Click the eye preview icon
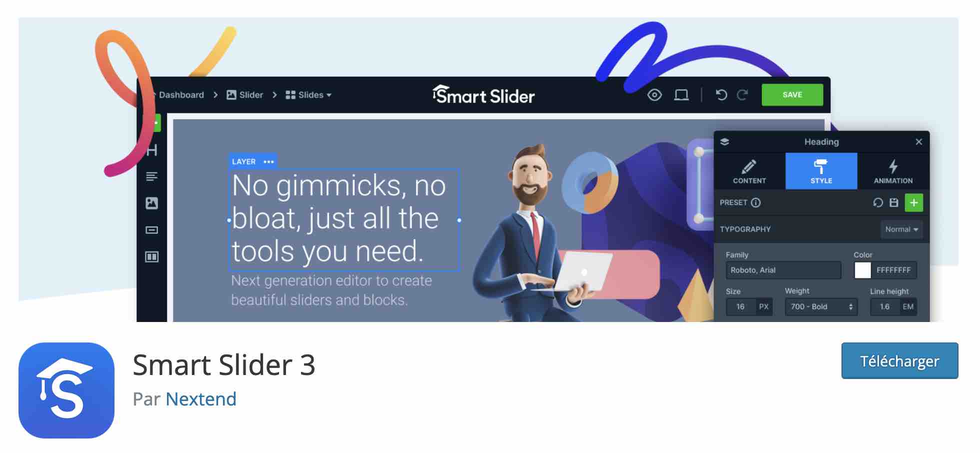980x453 pixels. [x=654, y=95]
